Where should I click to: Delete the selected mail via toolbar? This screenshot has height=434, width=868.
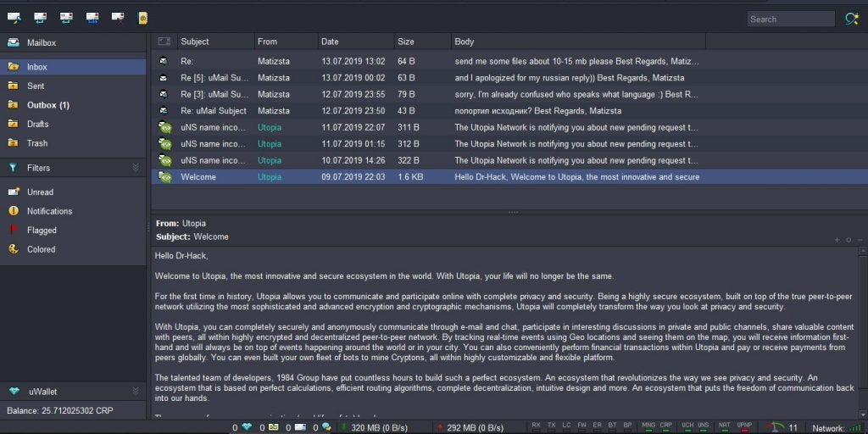[x=118, y=19]
